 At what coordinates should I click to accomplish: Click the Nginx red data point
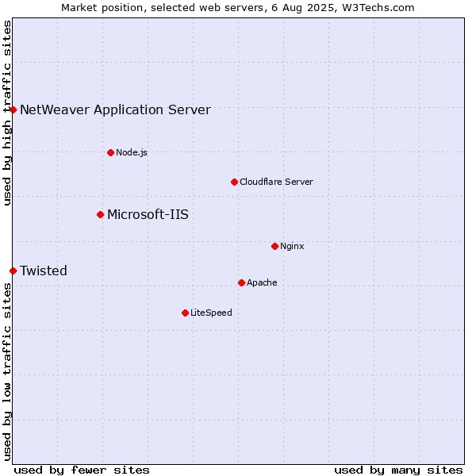point(275,247)
